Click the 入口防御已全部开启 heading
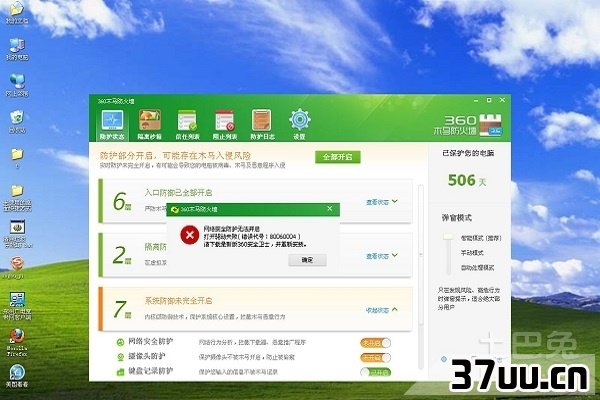This screenshot has width=600, height=400. (x=178, y=193)
